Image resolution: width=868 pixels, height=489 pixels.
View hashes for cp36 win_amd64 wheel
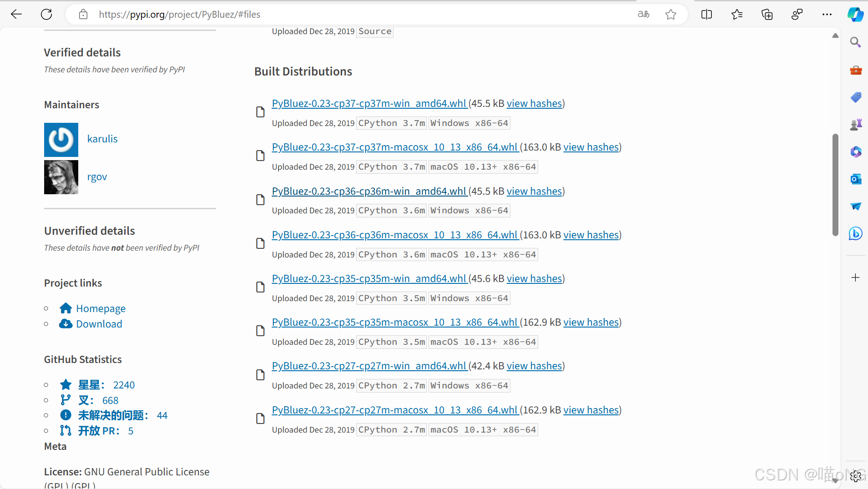point(535,191)
